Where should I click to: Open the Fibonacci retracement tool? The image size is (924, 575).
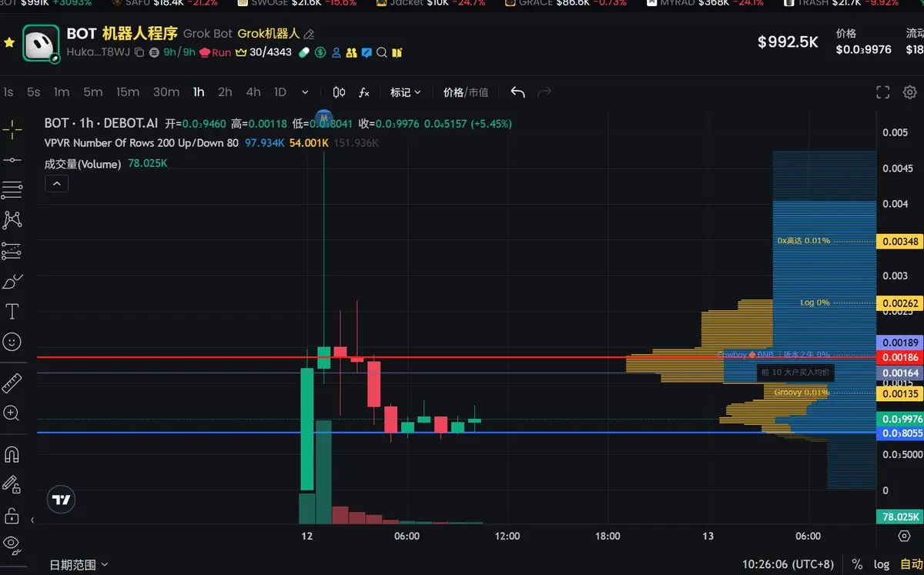coord(12,189)
